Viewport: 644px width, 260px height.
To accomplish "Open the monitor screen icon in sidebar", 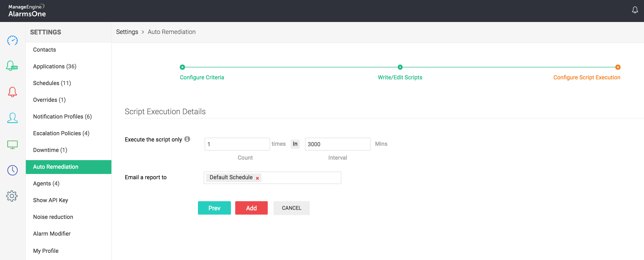I will (12, 145).
